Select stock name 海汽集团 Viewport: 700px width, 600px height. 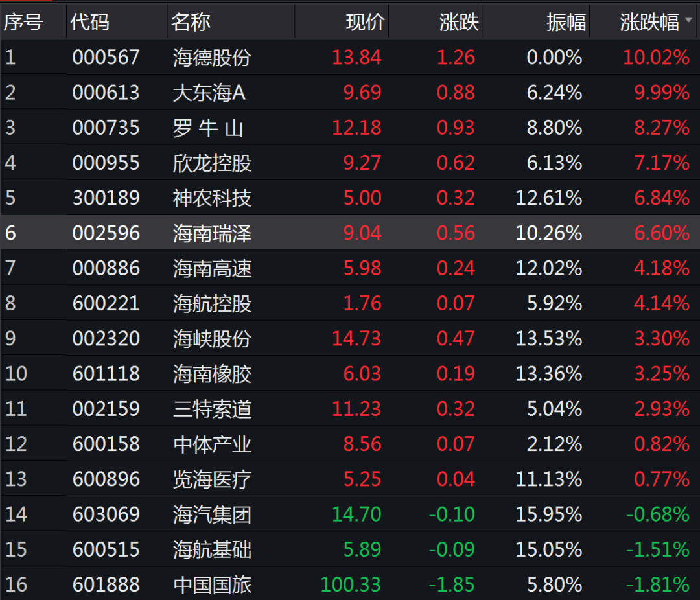click(x=212, y=514)
